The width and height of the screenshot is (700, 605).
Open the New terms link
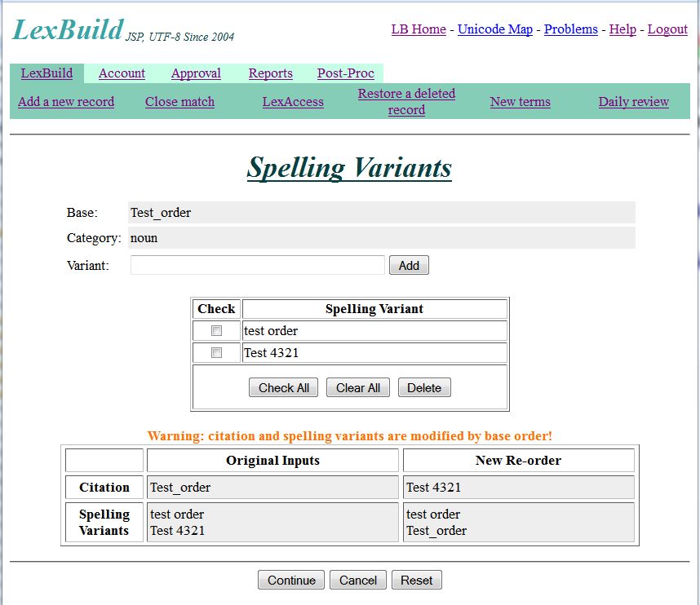[x=520, y=101]
